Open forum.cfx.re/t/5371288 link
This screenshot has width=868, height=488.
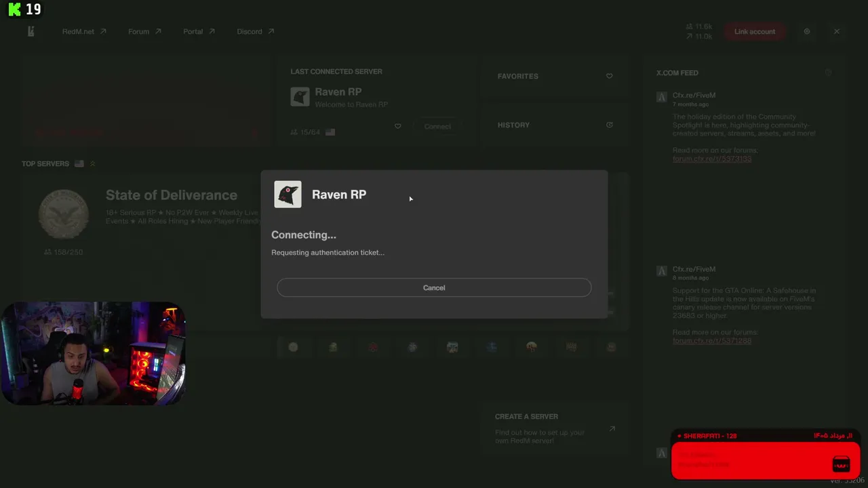click(712, 340)
